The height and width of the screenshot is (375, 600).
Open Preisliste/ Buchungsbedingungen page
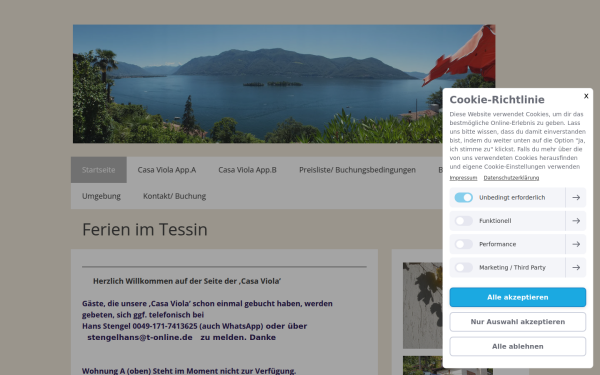coord(357,170)
